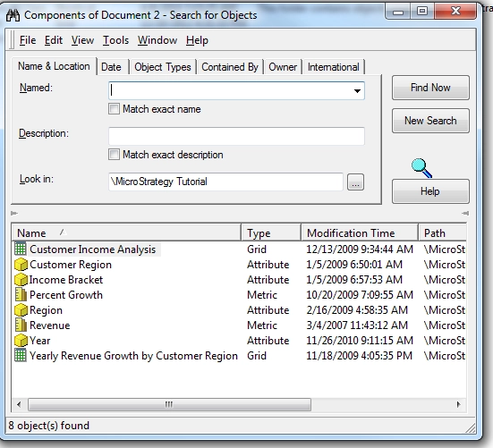
Task: Select the Income Bracket row name
Action: 66,280
